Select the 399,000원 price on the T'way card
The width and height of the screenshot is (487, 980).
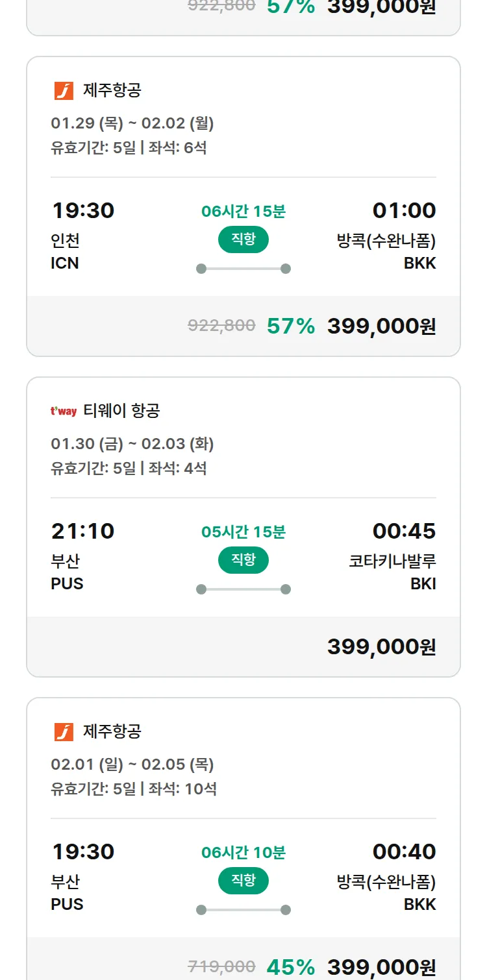point(381,646)
